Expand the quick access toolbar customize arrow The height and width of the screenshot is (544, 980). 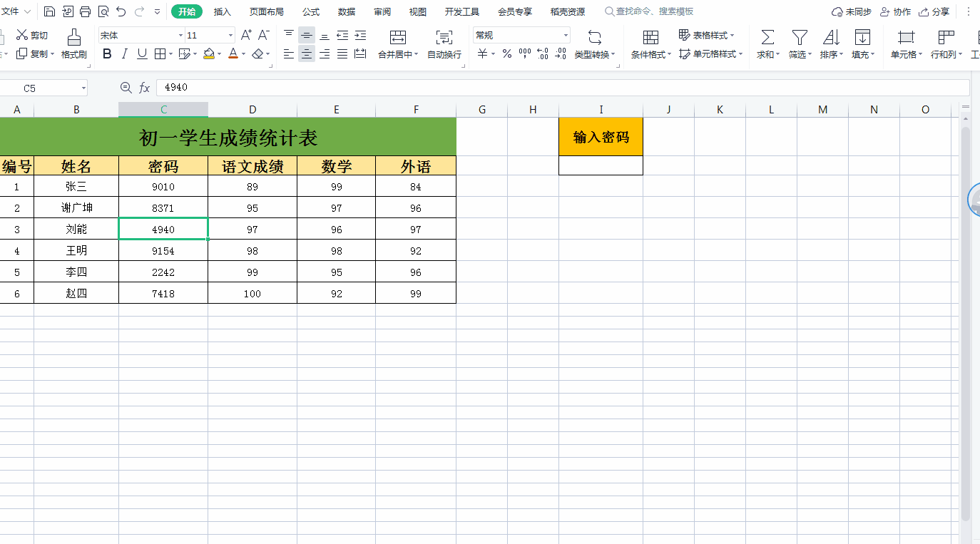[157, 11]
